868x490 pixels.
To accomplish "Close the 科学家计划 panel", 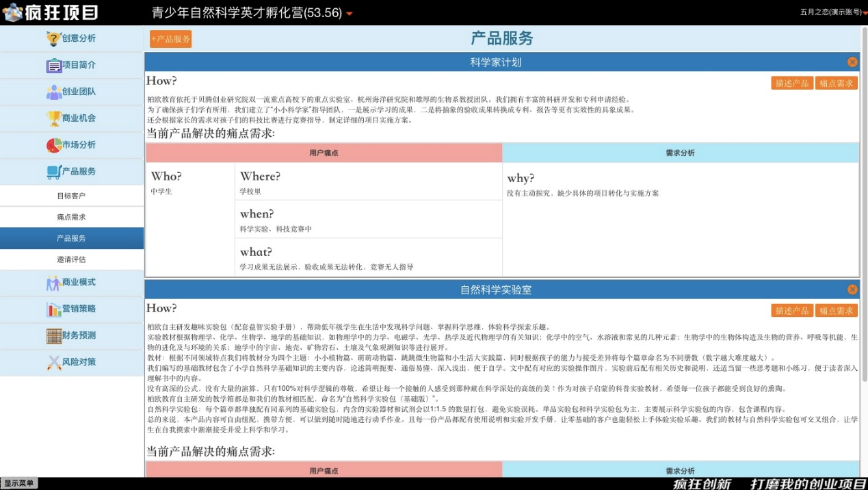I will pyautogui.click(x=852, y=62).
